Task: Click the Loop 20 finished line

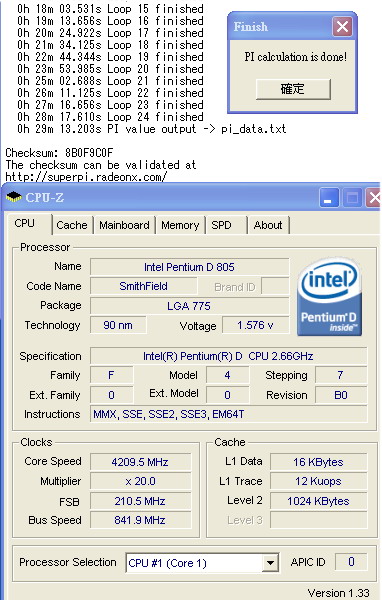Action: 110,69
